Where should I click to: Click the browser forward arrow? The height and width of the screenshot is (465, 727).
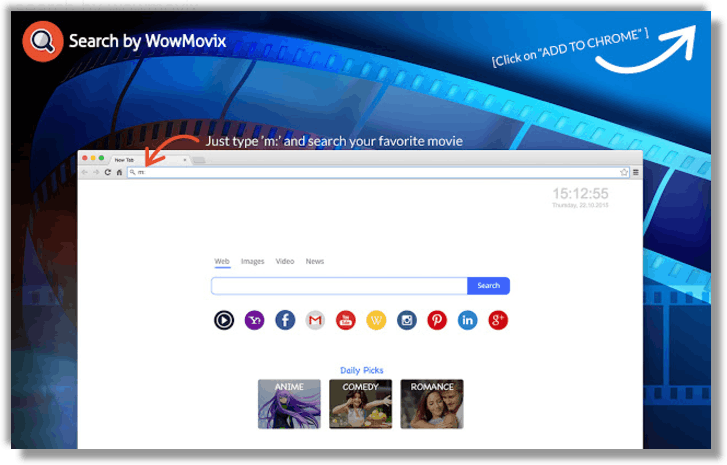point(96,172)
